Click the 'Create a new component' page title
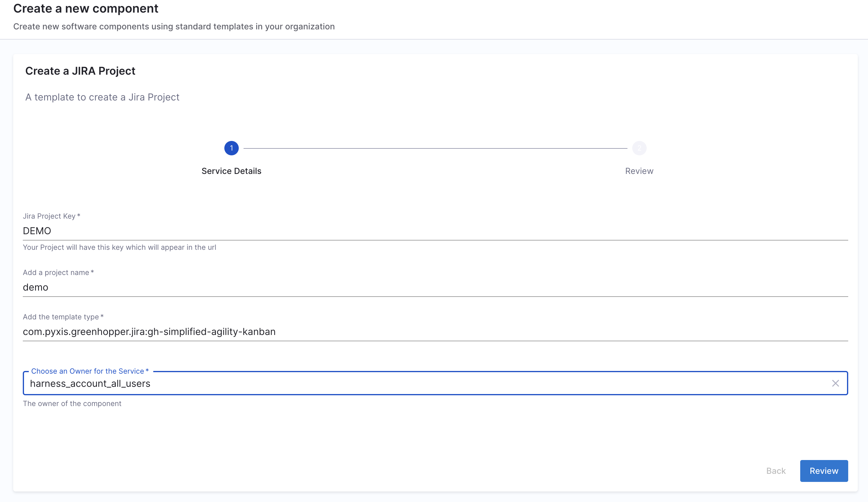The height and width of the screenshot is (502, 868). pos(85,8)
